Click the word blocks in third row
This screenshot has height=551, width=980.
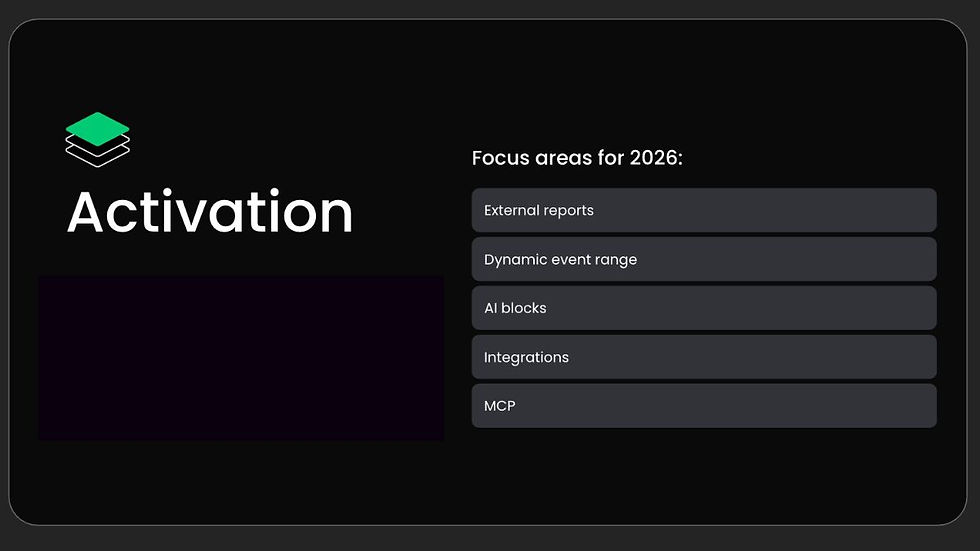click(x=524, y=308)
